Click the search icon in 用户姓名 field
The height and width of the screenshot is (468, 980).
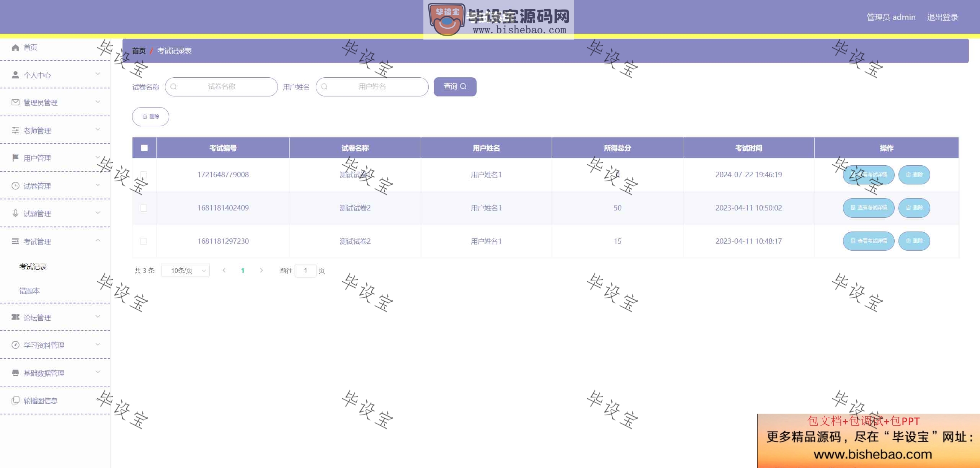click(324, 87)
